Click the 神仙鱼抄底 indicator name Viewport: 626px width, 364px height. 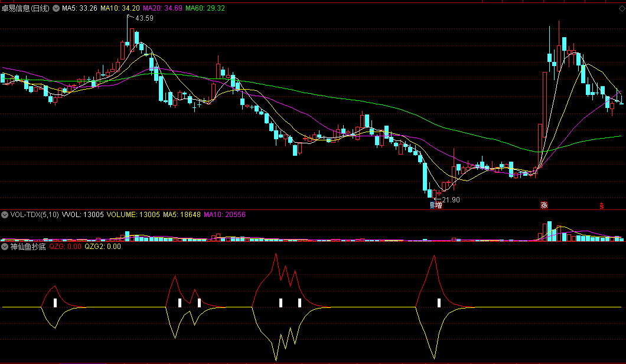point(28,247)
